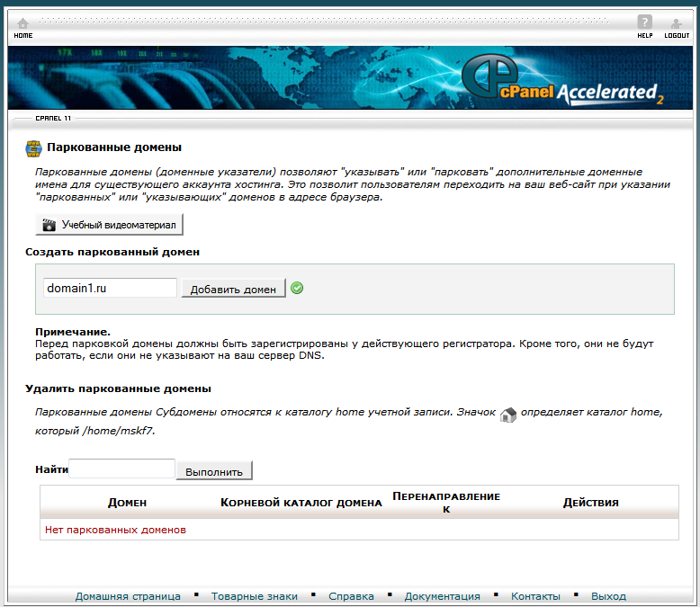700x607 pixels.
Task: Follow the Документация footer link
Action: 442,596
